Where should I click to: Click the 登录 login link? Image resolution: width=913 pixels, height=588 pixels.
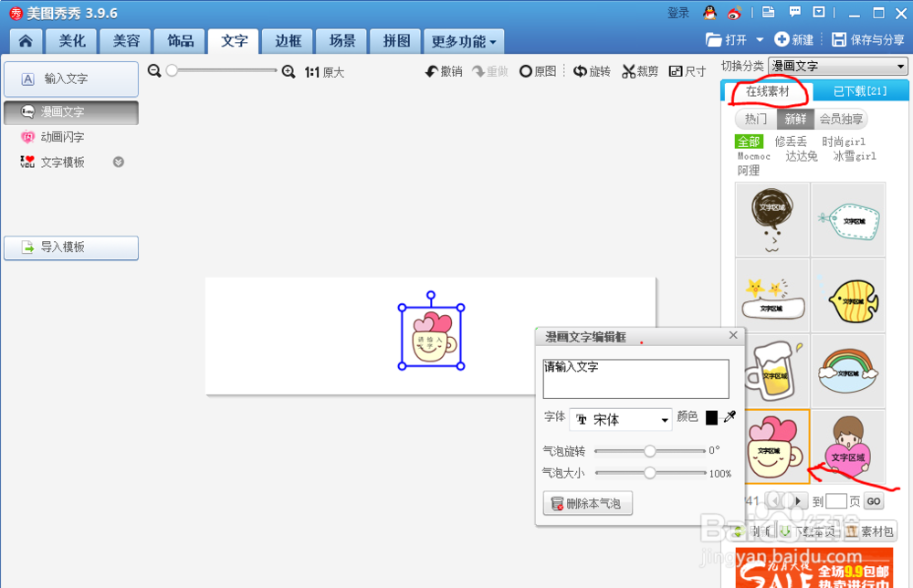pos(678,13)
